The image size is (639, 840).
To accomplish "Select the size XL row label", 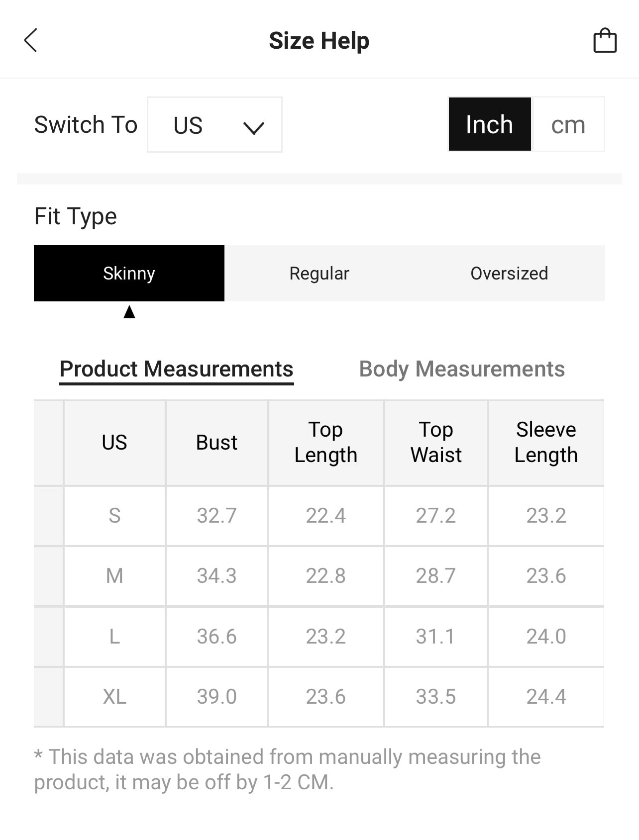I will (114, 697).
